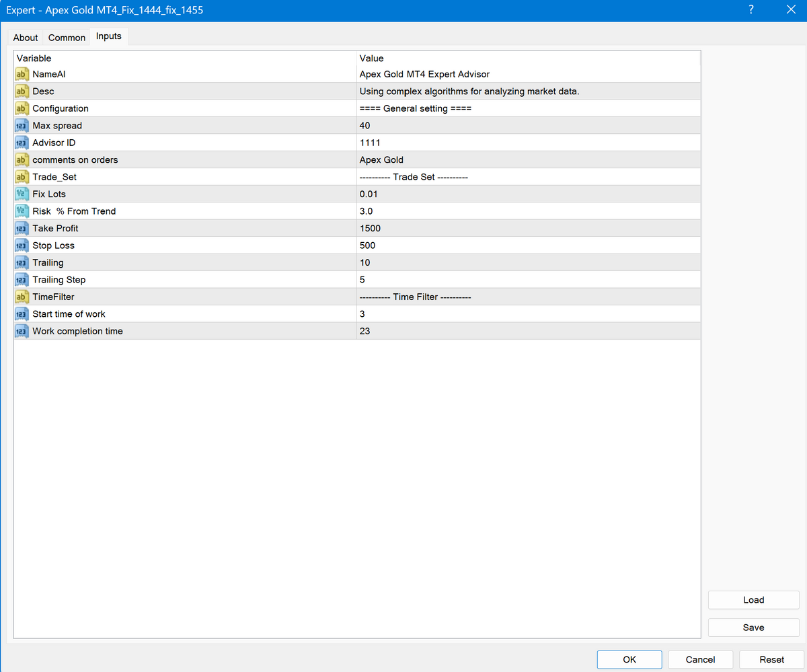Select the integer icon beside Max spread

point(21,126)
